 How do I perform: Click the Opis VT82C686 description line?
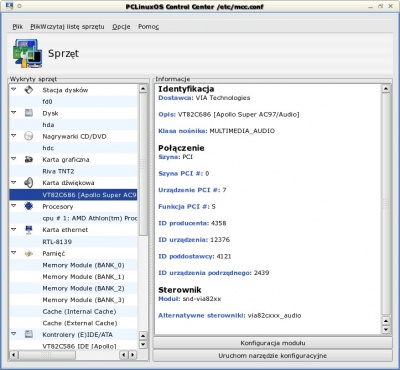(229, 114)
